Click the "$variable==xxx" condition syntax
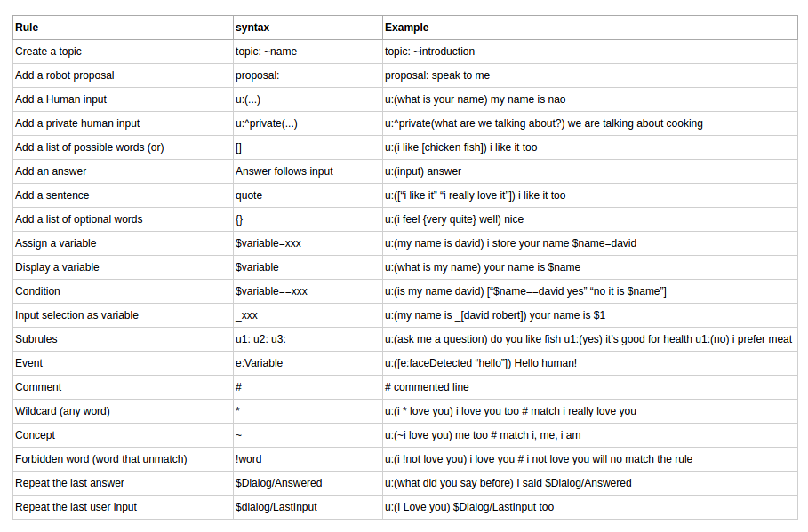Image resolution: width=808 pixels, height=532 pixels. pyautogui.click(x=271, y=291)
